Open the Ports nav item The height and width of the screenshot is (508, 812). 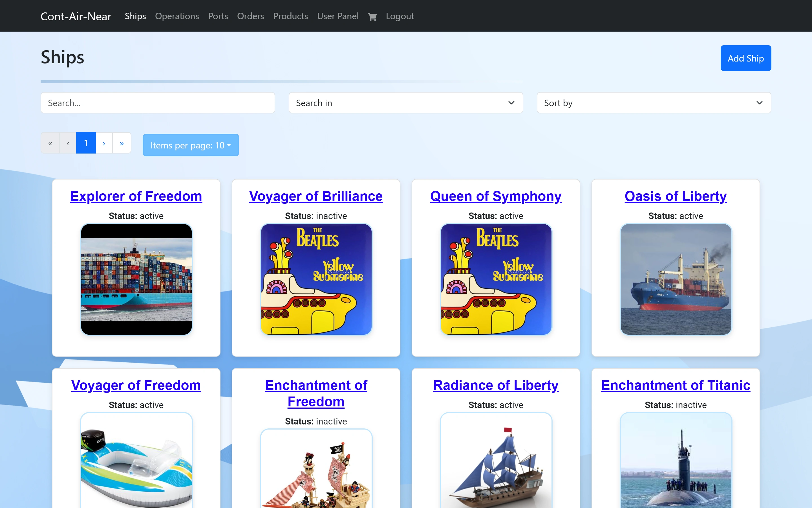(x=218, y=16)
